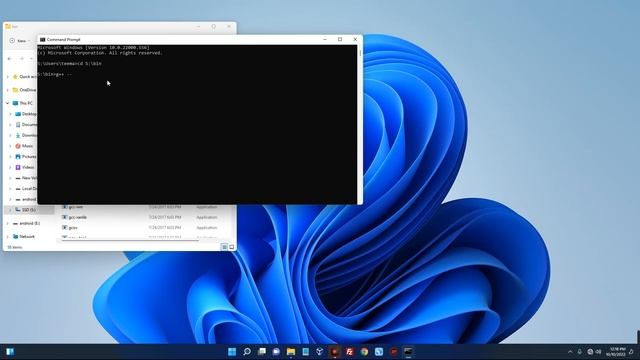
Task: Expand the Quick access tree node
Action: coord(7,76)
